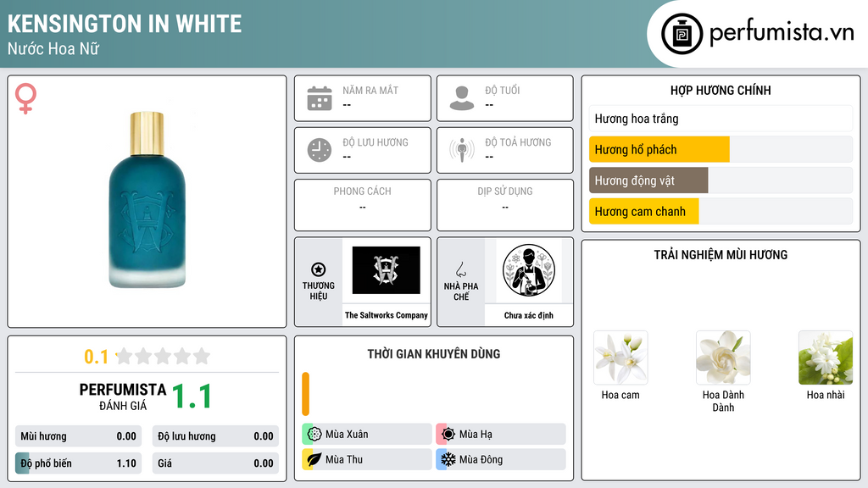The width and height of the screenshot is (868, 488).
Task: Click the Dịp sử dụng box
Action: click(505, 205)
